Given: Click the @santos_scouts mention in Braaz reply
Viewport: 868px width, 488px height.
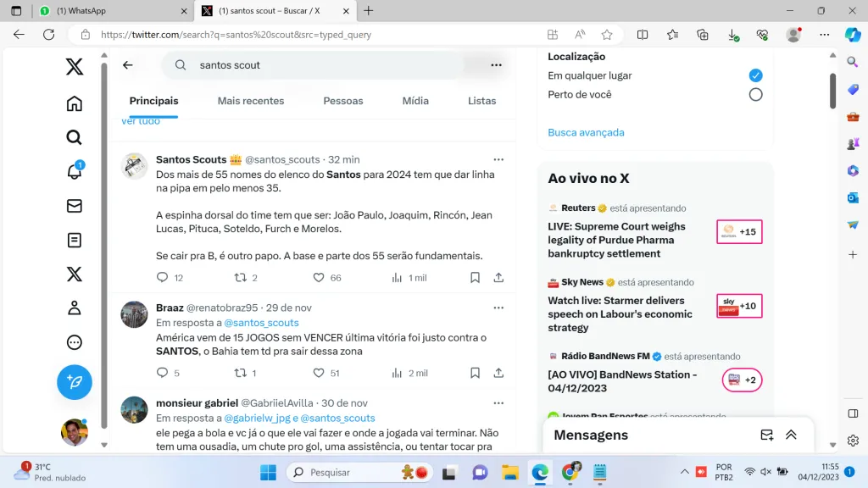Looking at the screenshot, I should click(261, 323).
